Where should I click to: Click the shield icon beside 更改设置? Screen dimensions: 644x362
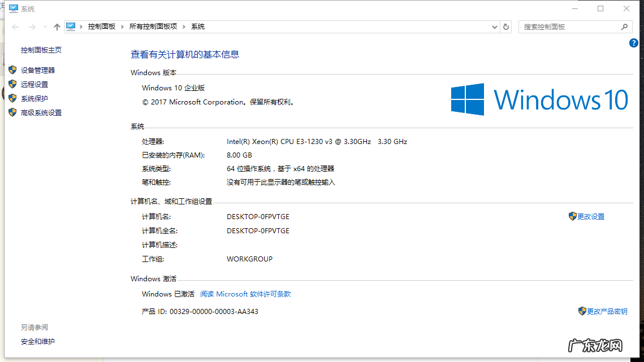[572, 216]
